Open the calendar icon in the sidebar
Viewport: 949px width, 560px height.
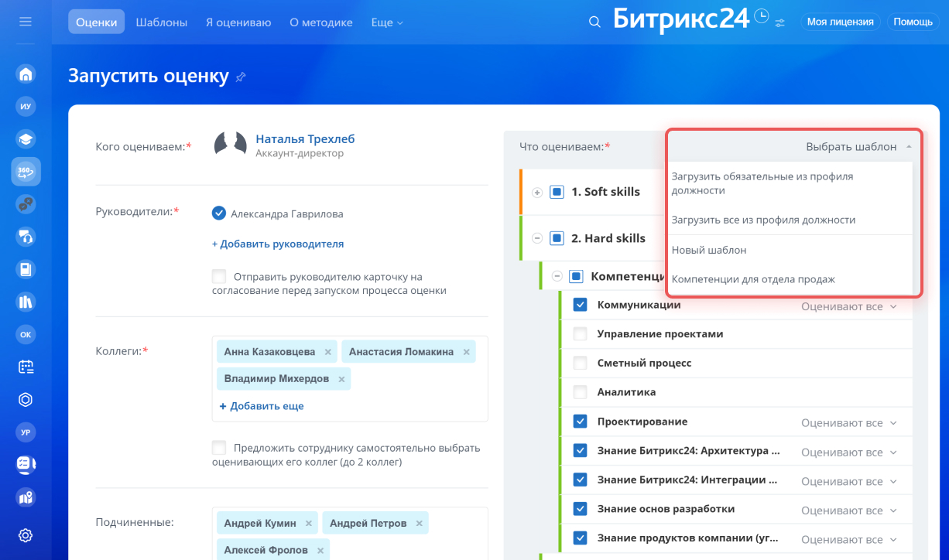pos(26,367)
